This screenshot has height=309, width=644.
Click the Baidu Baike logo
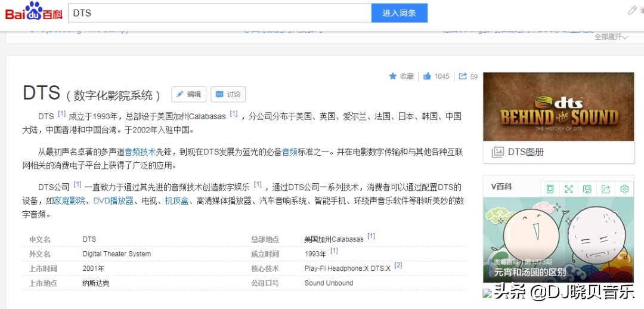[x=33, y=12]
